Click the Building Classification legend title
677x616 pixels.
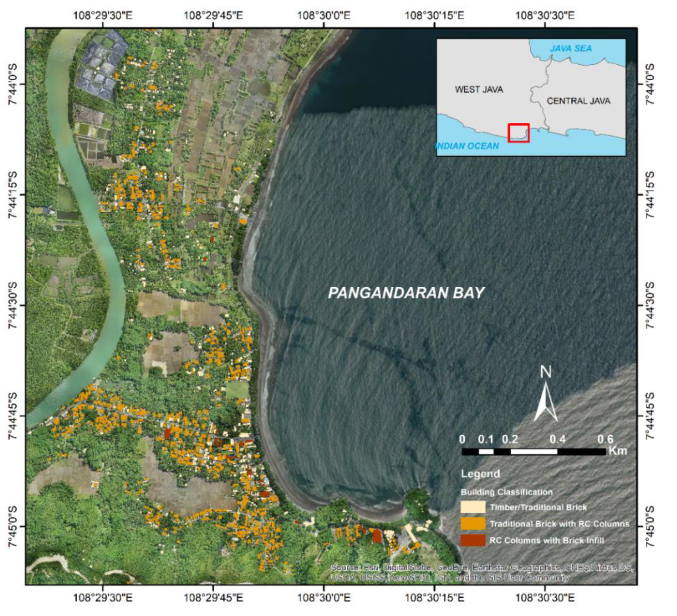click(506, 492)
